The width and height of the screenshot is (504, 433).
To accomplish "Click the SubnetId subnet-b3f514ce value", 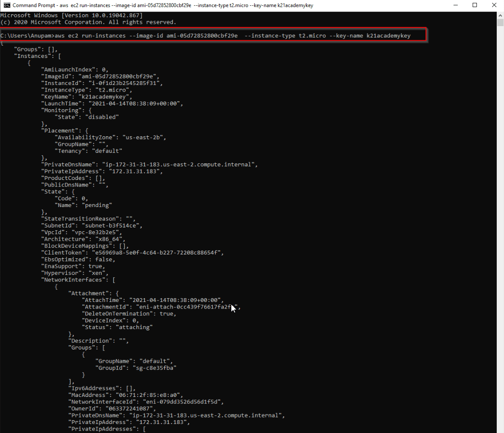I will 112,225.
